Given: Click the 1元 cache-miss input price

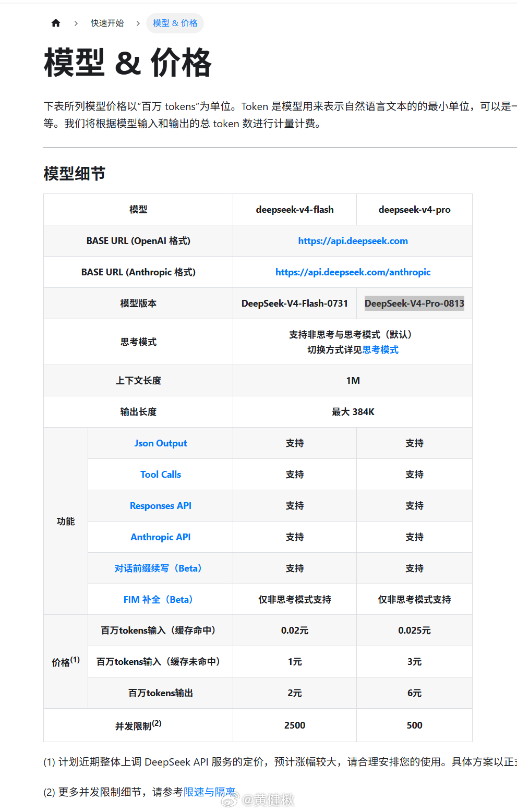Looking at the screenshot, I should click(295, 662).
